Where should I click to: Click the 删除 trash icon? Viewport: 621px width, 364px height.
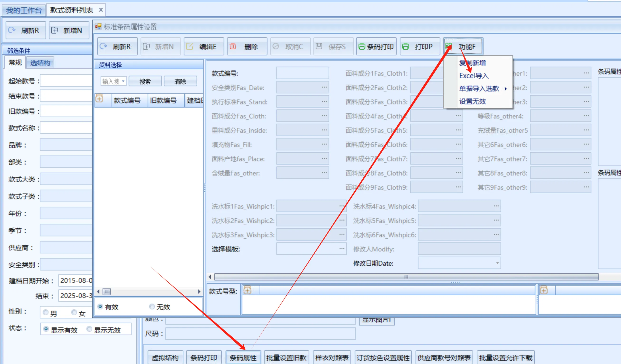233,46
